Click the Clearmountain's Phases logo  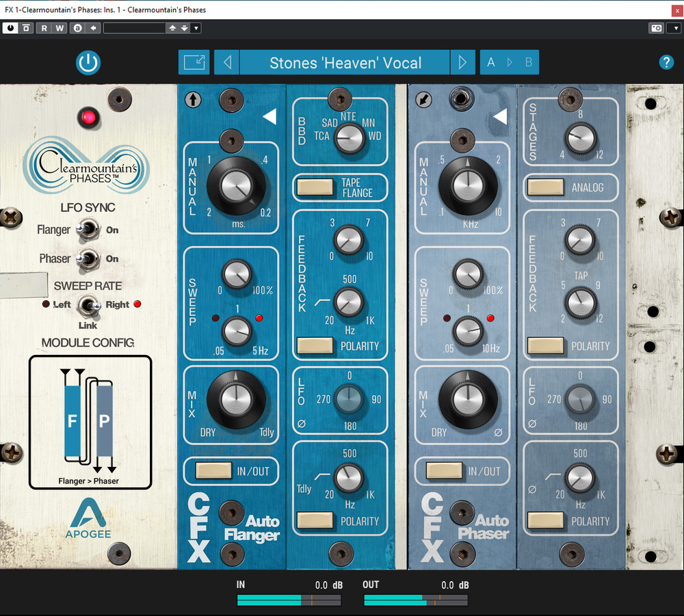[x=86, y=165]
